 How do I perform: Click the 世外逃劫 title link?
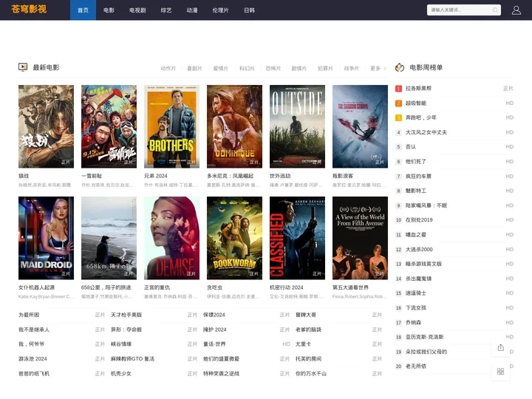(280, 176)
